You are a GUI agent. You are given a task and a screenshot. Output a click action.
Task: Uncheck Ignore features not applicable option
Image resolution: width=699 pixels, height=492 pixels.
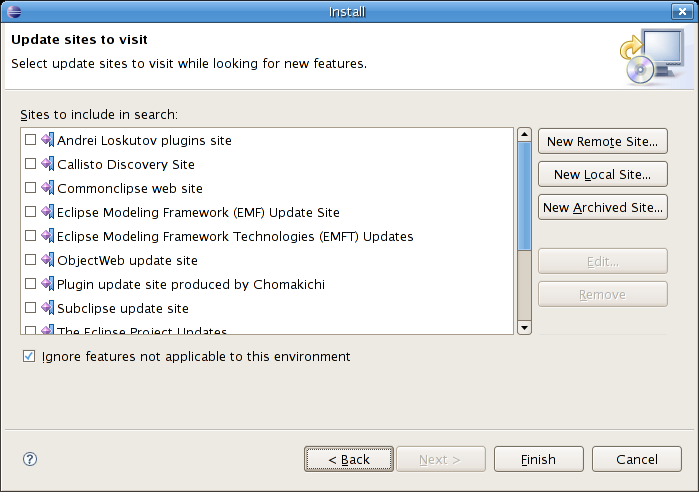click(x=29, y=357)
